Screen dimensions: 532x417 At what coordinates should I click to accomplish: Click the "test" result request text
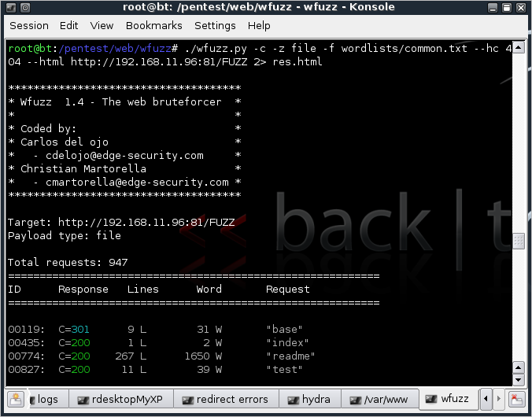point(284,370)
